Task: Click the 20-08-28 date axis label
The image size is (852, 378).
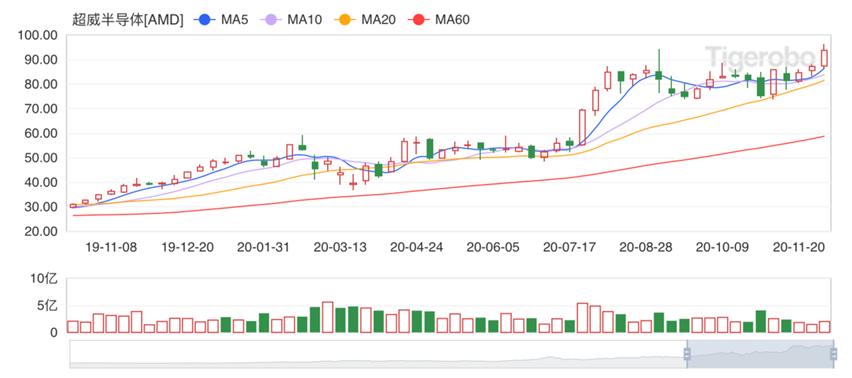Action: [x=646, y=247]
